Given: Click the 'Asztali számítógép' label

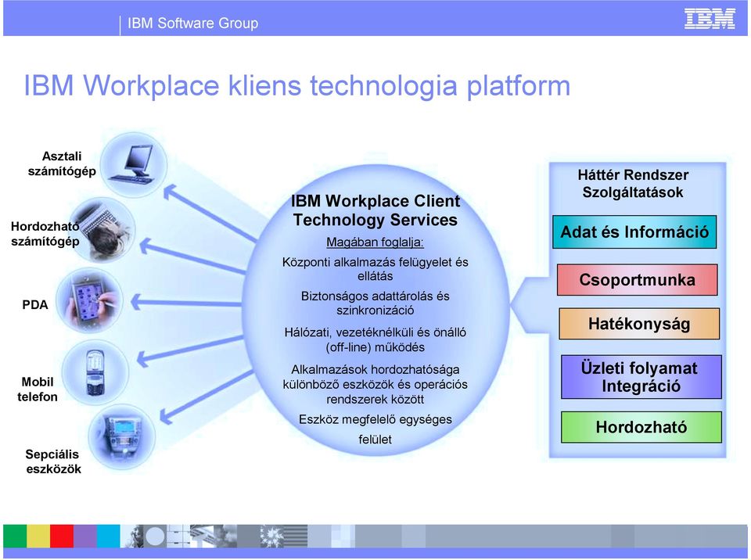Looking at the screenshot, I should [x=62, y=163].
